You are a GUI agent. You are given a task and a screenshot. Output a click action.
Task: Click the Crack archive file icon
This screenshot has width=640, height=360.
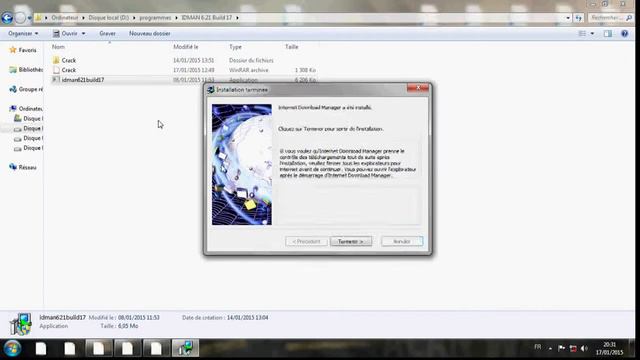click(56, 70)
